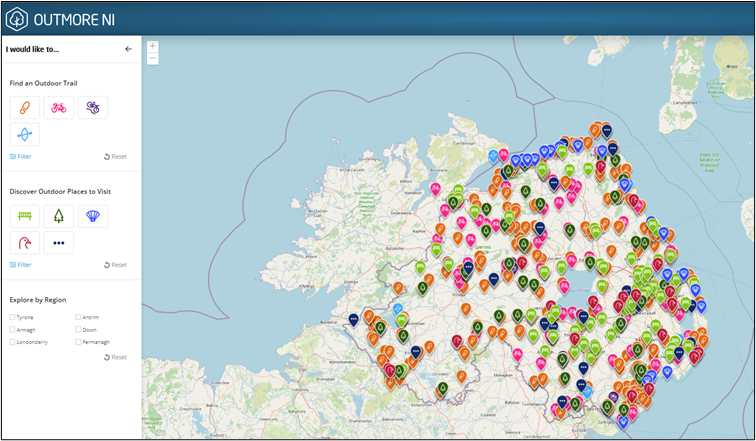Tick the Fermanagh region checkbox
Image resolution: width=756 pixels, height=441 pixels.
78,342
